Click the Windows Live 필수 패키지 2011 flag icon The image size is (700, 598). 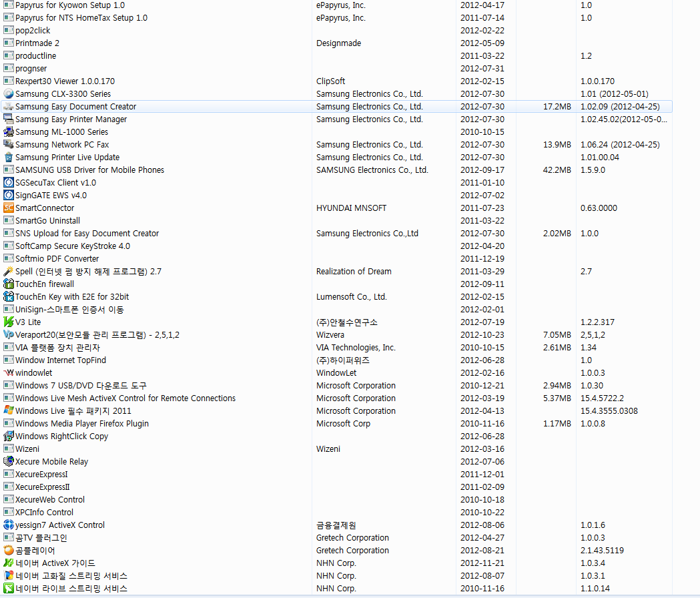click(x=9, y=411)
